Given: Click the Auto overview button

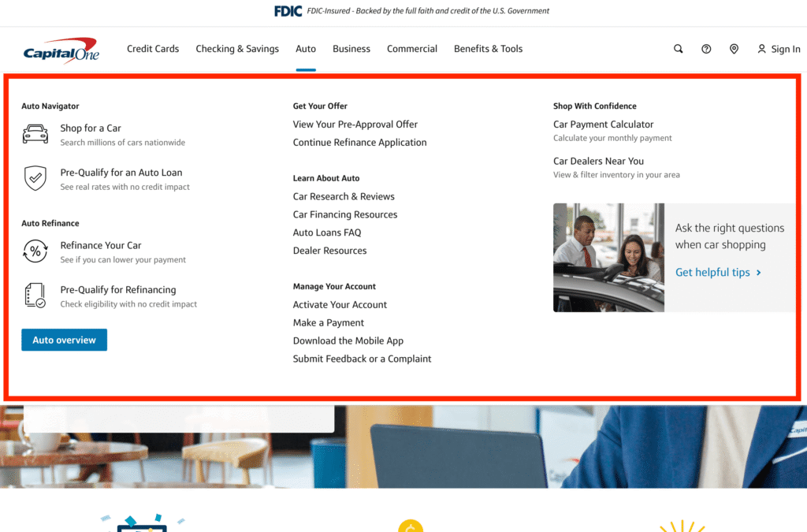Looking at the screenshot, I should coord(64,340).
